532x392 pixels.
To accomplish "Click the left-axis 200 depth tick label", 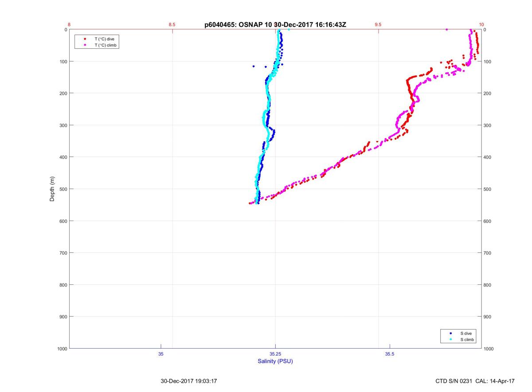I will point(63,93).
